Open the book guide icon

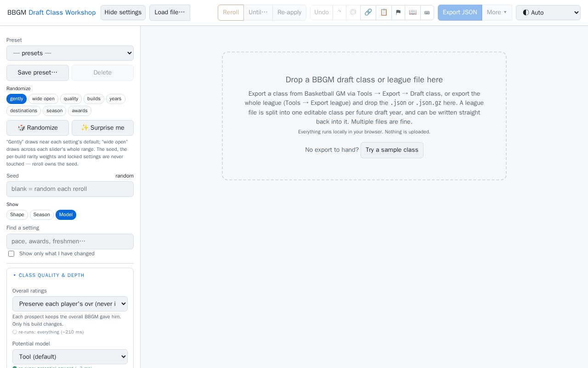413,12
